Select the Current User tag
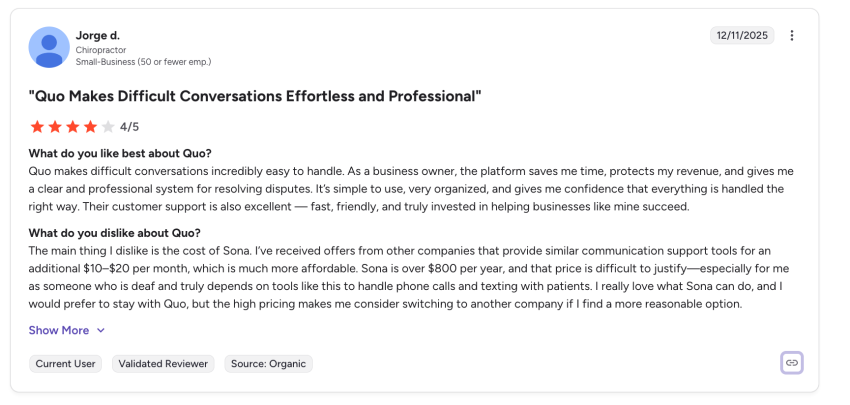 pos(66,364)
